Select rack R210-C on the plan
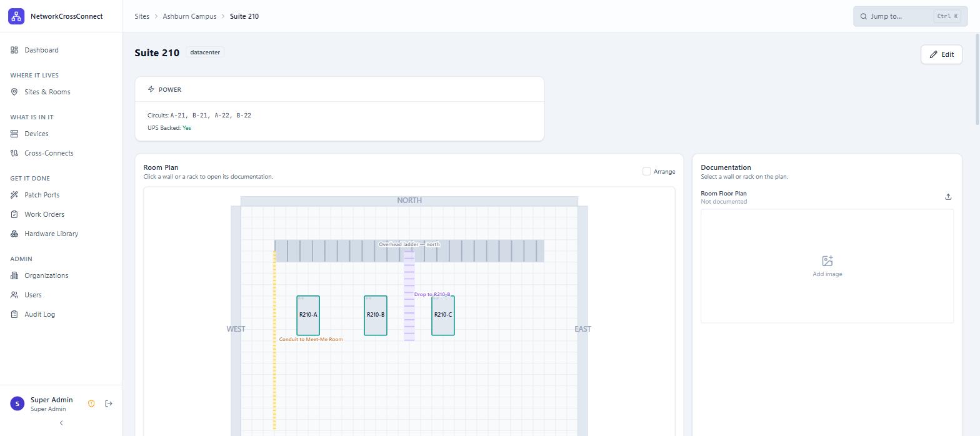This screenshot has height=436, width=980. [443, 315]
